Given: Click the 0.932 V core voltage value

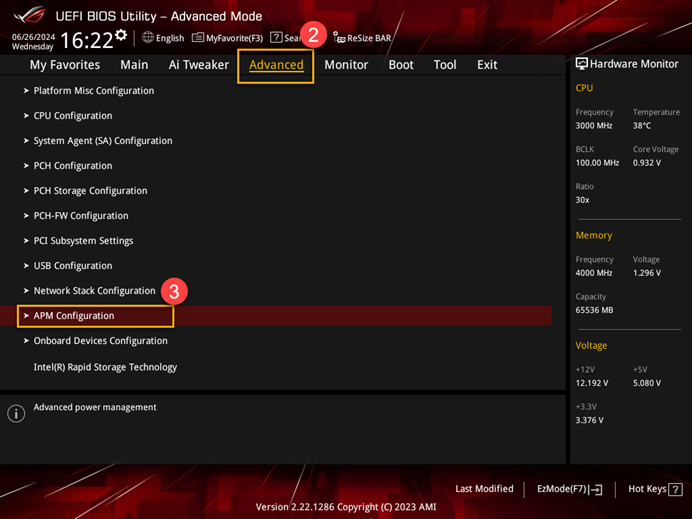Looking at the screenshot, I should [647, 163].
